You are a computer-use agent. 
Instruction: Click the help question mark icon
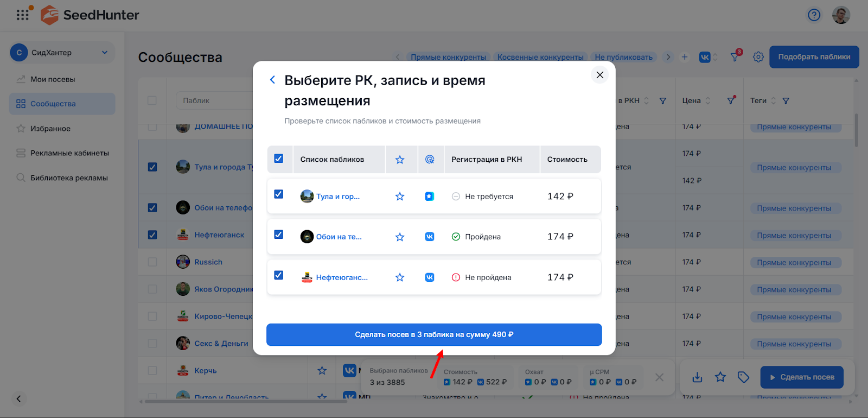point(814,15)
